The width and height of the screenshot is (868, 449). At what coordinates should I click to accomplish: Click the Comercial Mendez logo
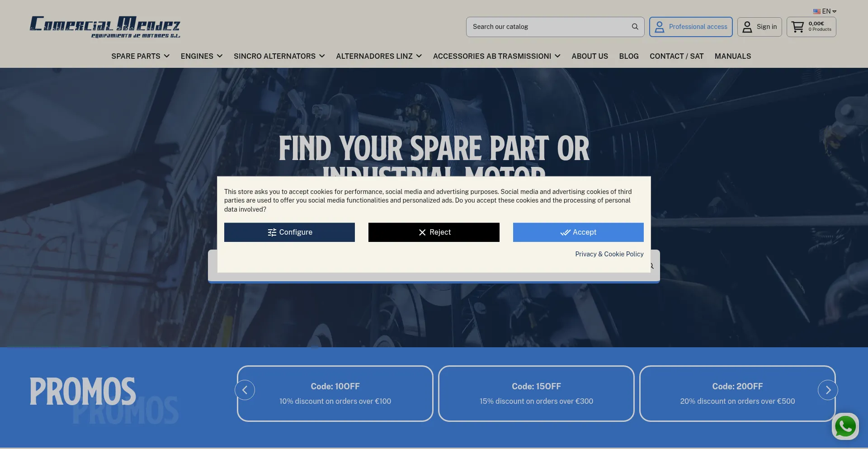click(105, 27)
